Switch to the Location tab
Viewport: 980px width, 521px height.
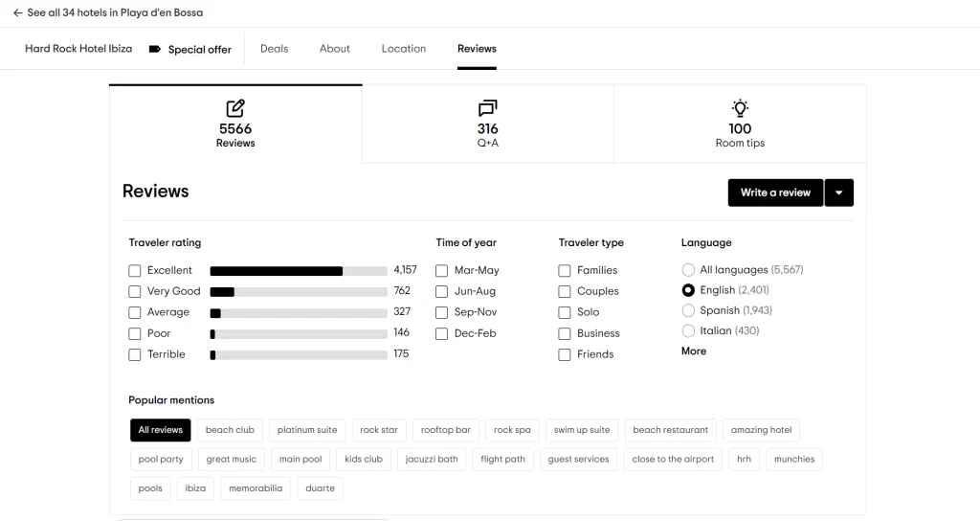tap(404, 49)
